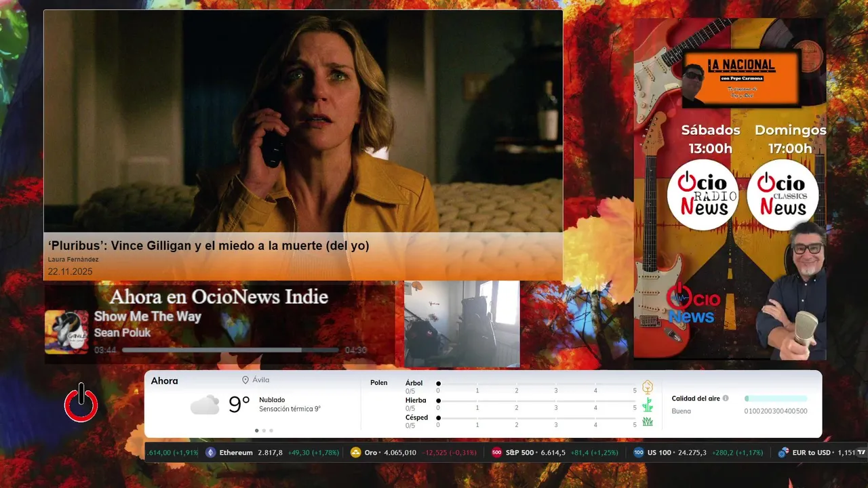Click the Hierba pollen level slider

click(x=536, y=401)
